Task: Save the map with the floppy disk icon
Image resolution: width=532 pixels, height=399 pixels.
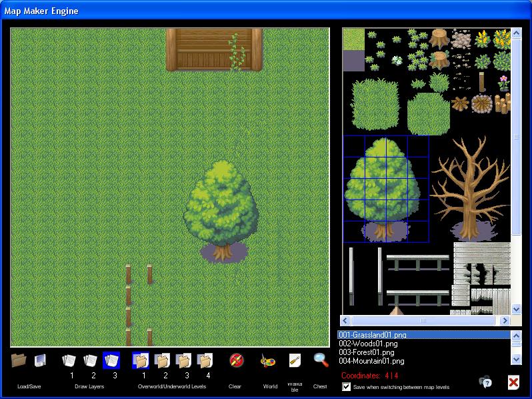Action: pos(41,360)
